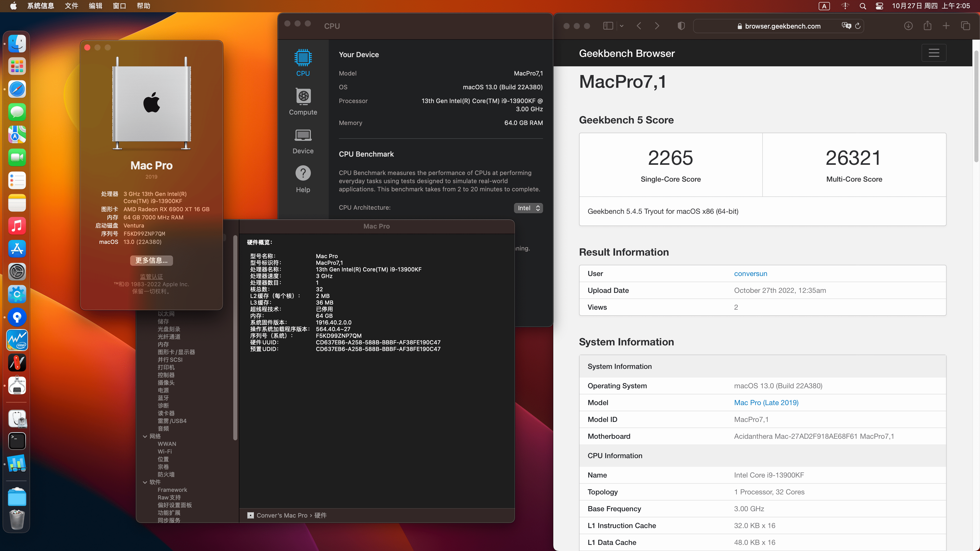Screen dimensions: 980x551
Task: Select Framework in the sidebar
Action: coord(172,490)
